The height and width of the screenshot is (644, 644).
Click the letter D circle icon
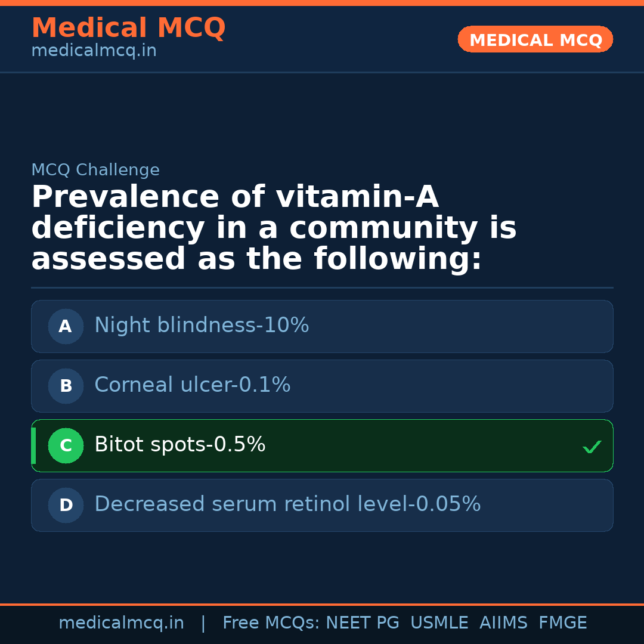(x=66, y=505)
